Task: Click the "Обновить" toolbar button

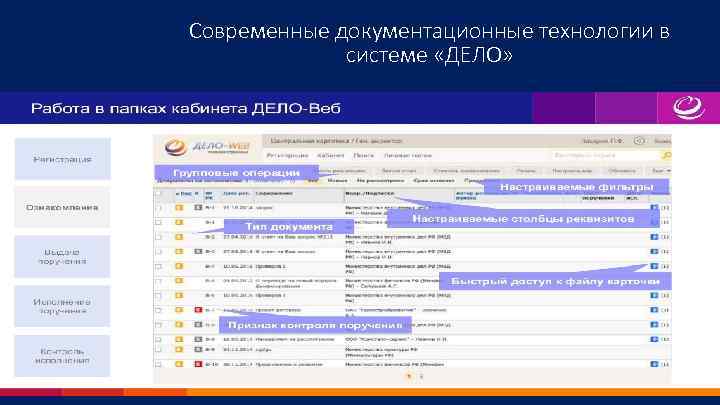Action: 622,170
